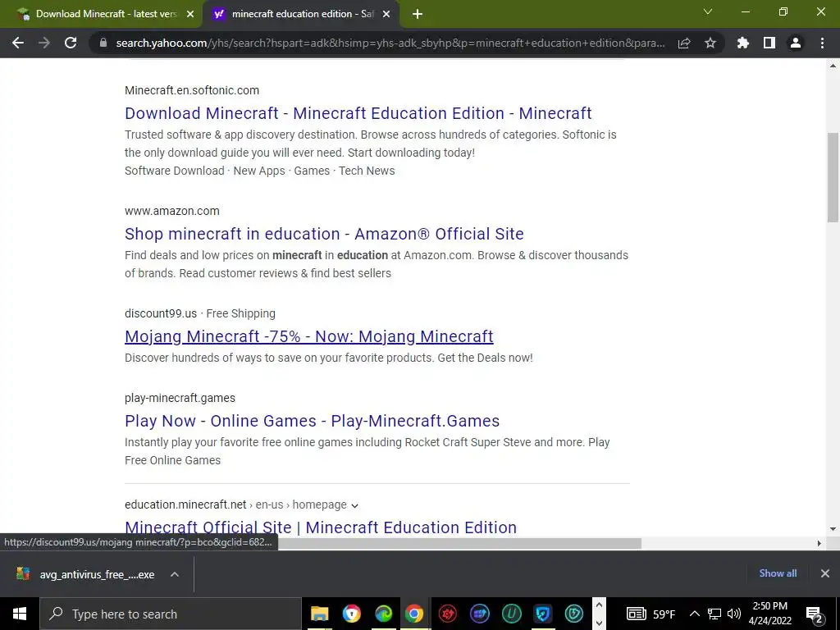The image size is (840, 630).
Task: Close the minecraft education edition tab
Action: point(386,14)
